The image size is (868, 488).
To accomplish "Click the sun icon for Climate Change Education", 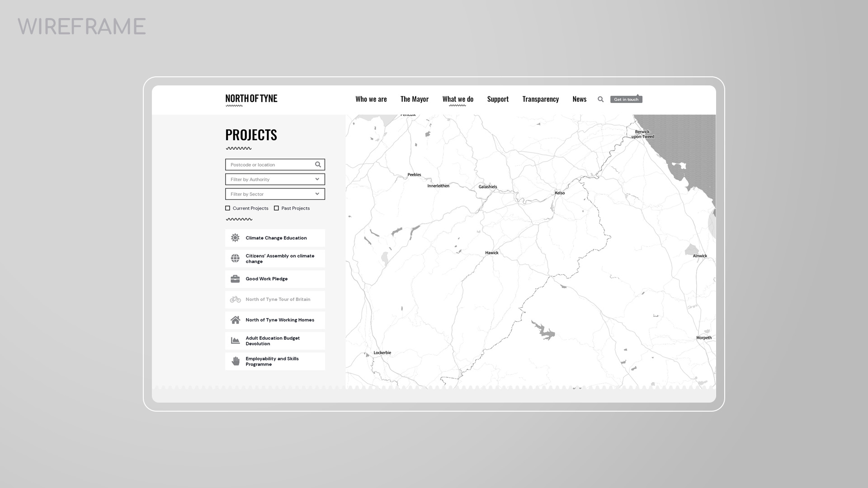I will tap(235, 238).
